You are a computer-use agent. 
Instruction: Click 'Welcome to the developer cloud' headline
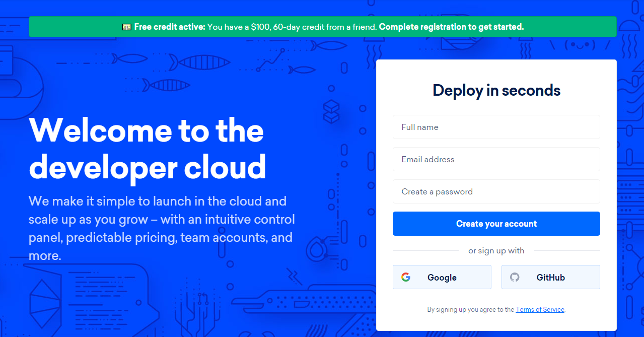(148, 148)
